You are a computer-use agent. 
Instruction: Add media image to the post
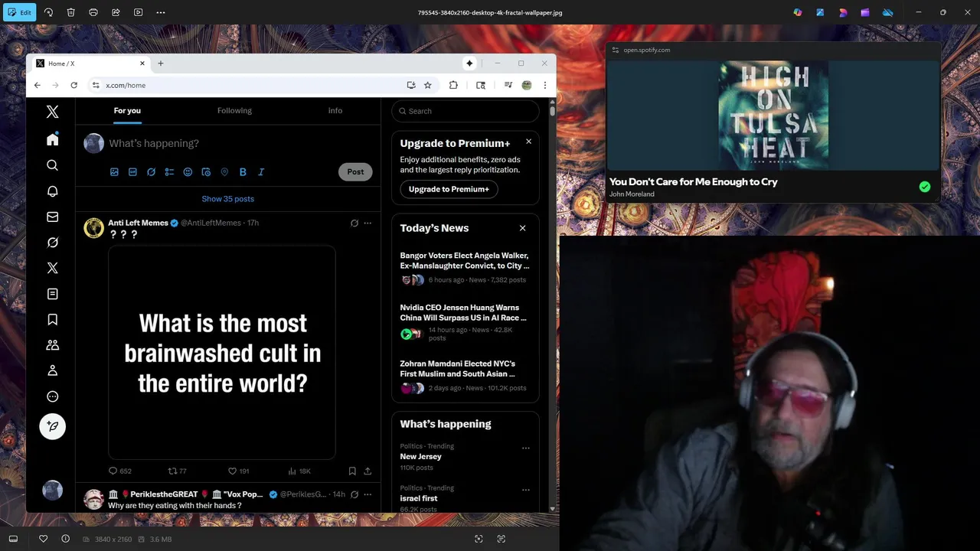114,172
